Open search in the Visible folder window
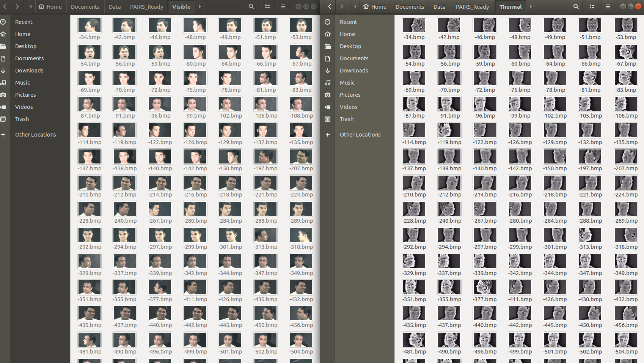 tap(251, 6)
